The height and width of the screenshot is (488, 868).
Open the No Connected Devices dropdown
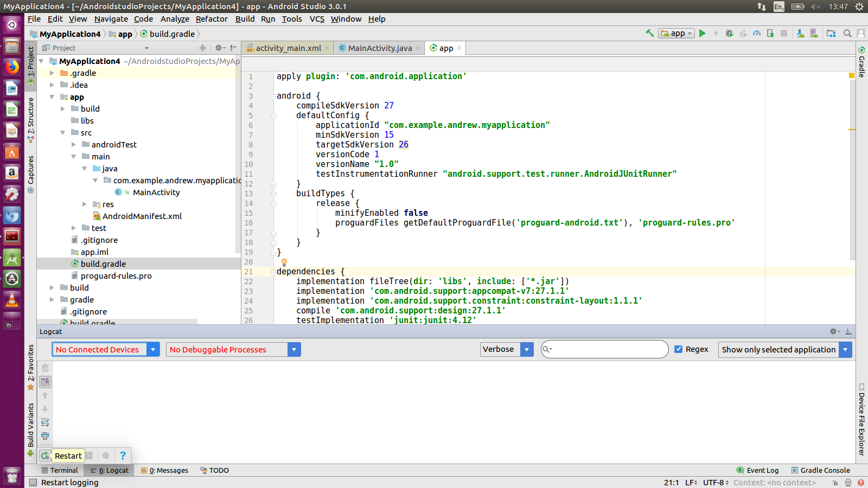(x=105, y=350)
